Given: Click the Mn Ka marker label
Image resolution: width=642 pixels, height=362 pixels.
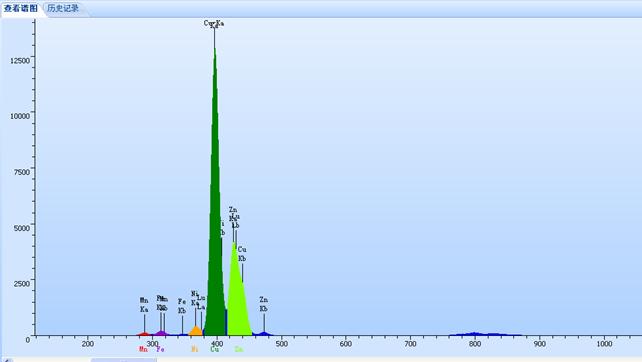Looking at the screenshot, I should coord(144,305).
